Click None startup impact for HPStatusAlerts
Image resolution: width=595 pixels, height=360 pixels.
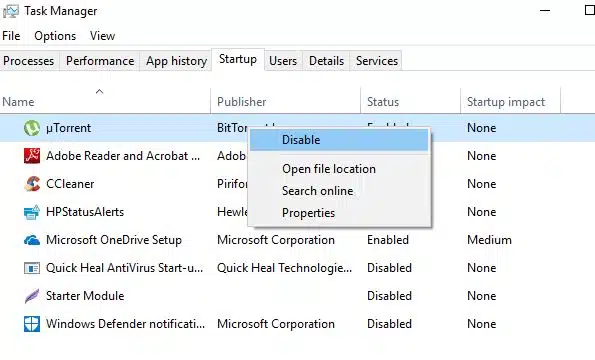click(x=482, y=212)
